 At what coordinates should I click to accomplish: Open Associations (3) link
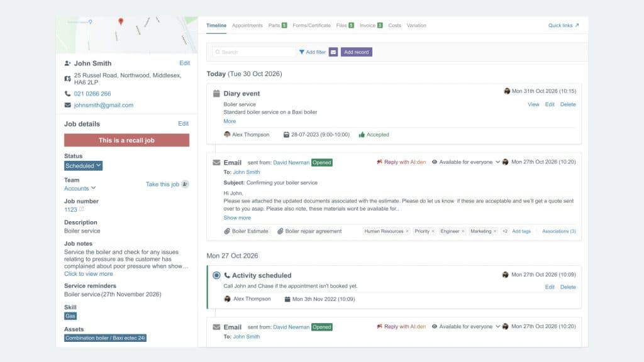click(x=559, y=231)
